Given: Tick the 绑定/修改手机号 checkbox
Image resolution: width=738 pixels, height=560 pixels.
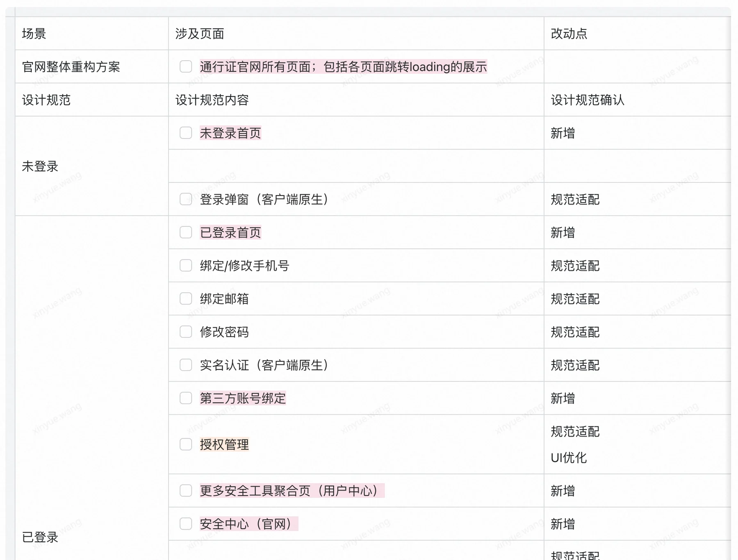Looking at the screenshot, I should (x=186, y=266).
